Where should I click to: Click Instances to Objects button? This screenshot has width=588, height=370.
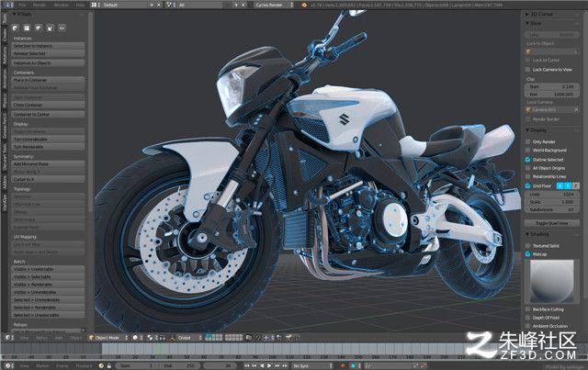click(x=48, y=63)
